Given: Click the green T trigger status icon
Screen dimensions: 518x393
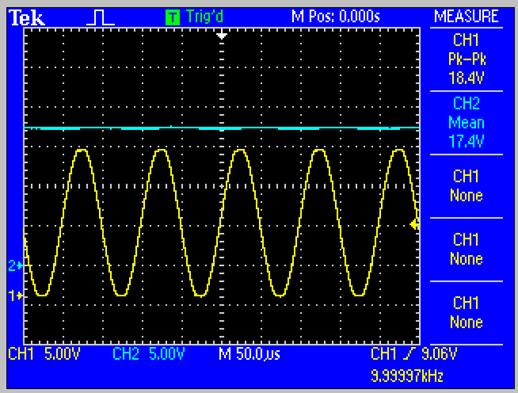Looking at the screenshot, I should click(172, 18).
